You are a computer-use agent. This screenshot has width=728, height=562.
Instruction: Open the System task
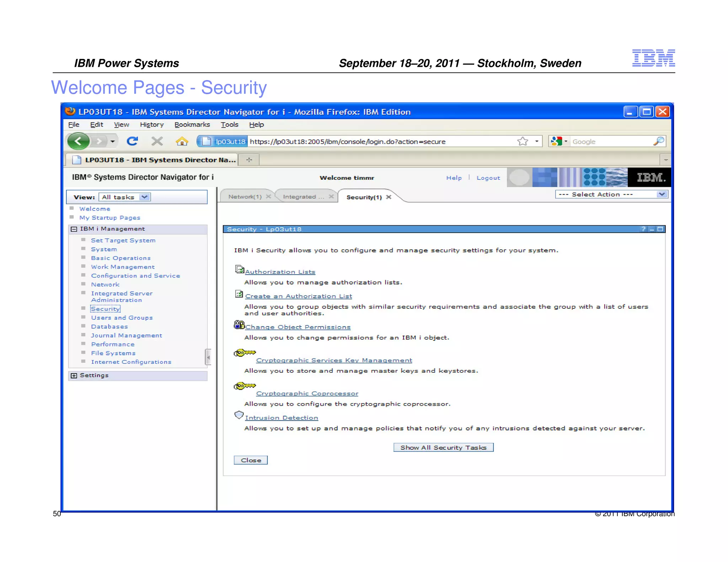pos(104,249)
